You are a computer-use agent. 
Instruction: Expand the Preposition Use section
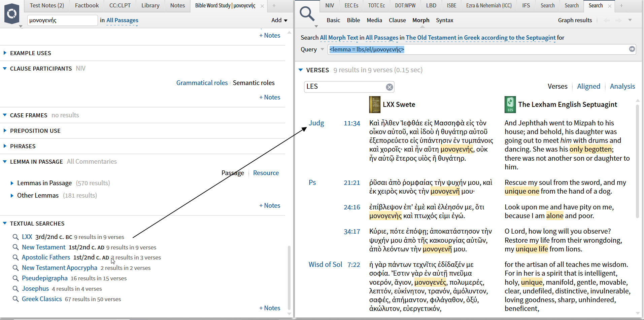click(5, 131)
